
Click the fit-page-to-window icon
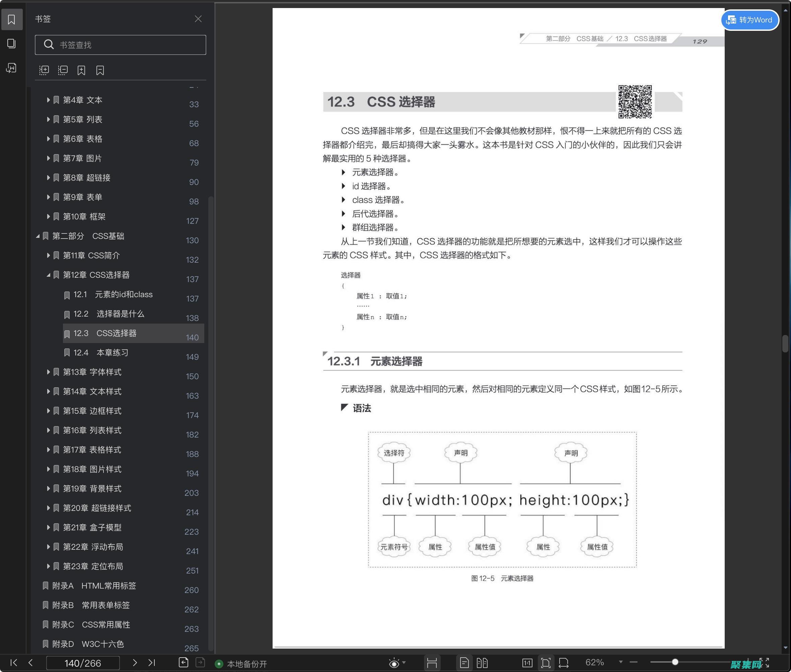click(546, 663)
